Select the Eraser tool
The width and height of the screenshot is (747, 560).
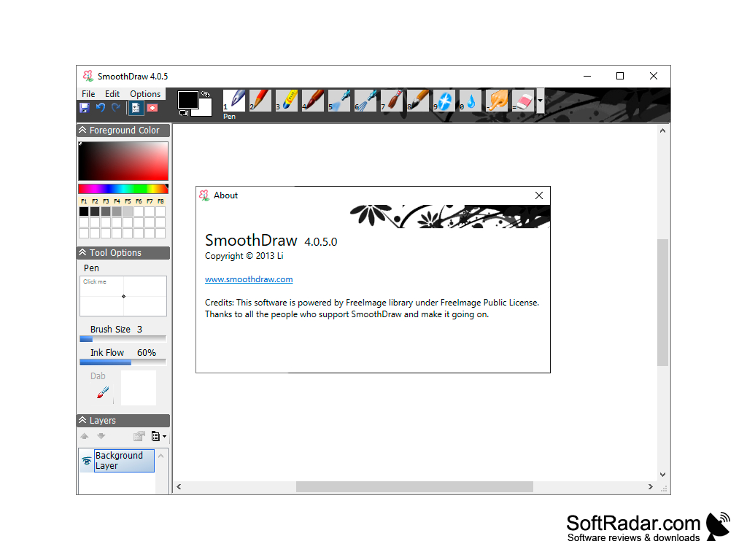click(x=523, y=101)
